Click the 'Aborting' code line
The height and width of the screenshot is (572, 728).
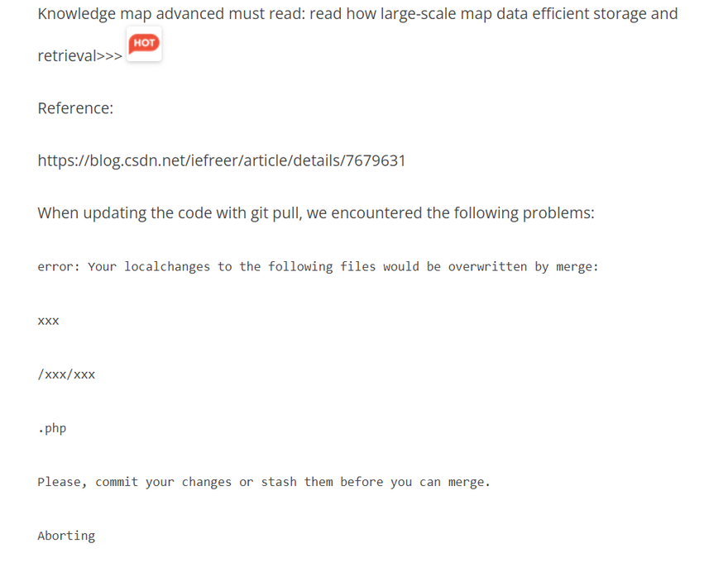pos(66,536)
